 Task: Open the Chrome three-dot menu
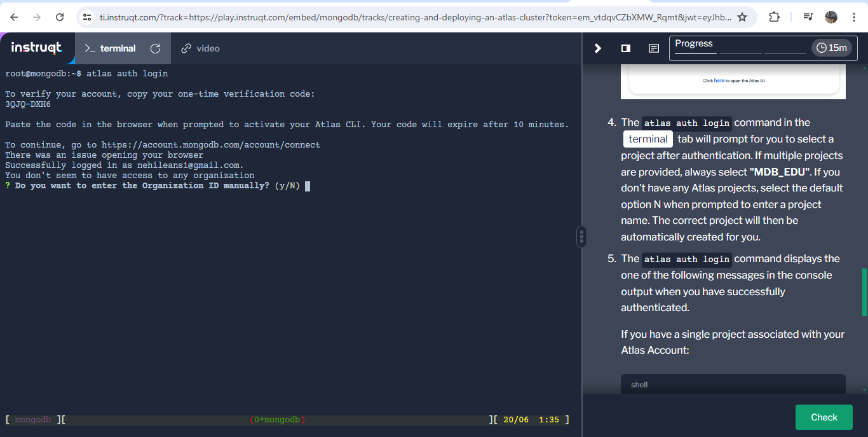[x=853, y=17]
